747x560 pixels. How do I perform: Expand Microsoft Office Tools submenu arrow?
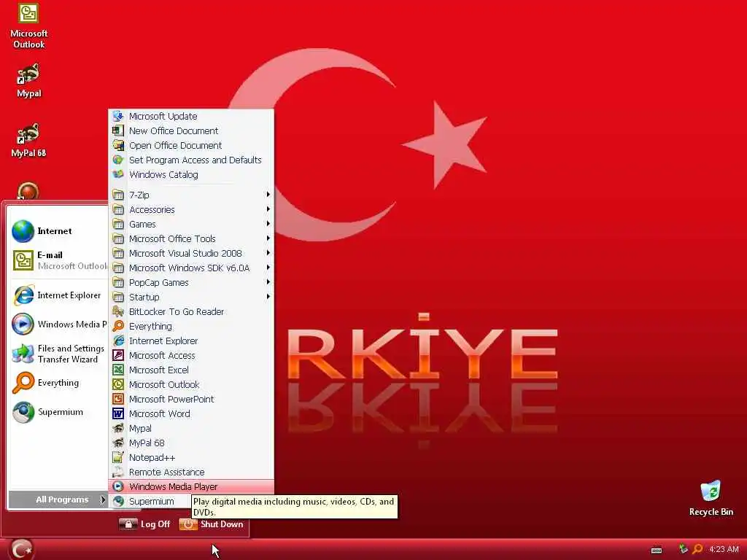point(268,238)
